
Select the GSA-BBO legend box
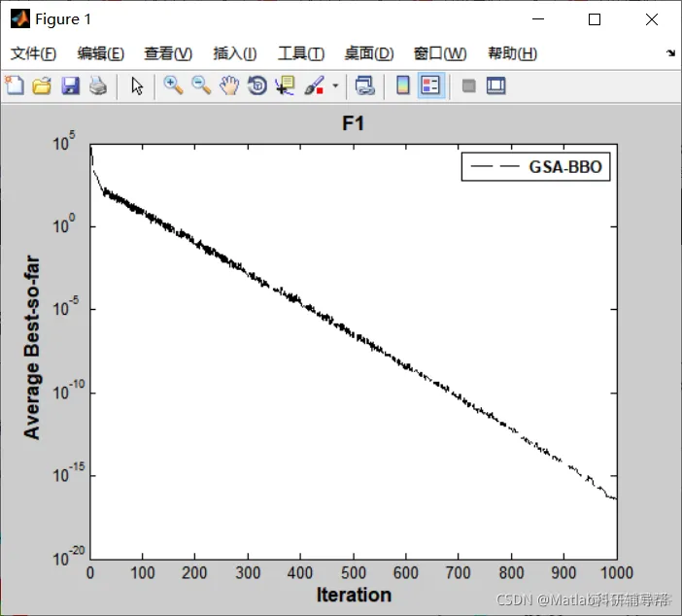point(535,166)
